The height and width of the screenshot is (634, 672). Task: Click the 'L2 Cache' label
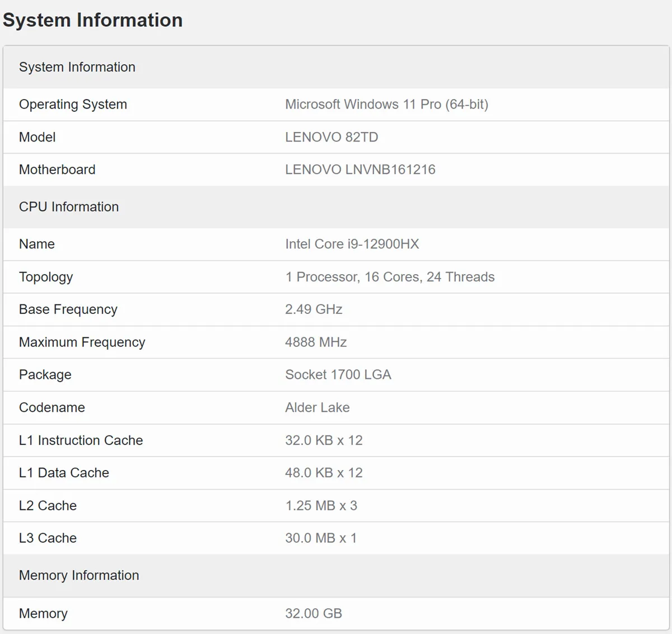pos(48,506)
